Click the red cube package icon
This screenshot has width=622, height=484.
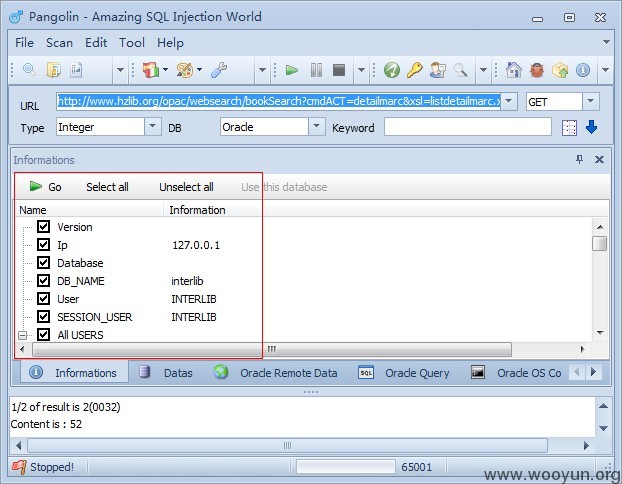[x=151, y=70]
